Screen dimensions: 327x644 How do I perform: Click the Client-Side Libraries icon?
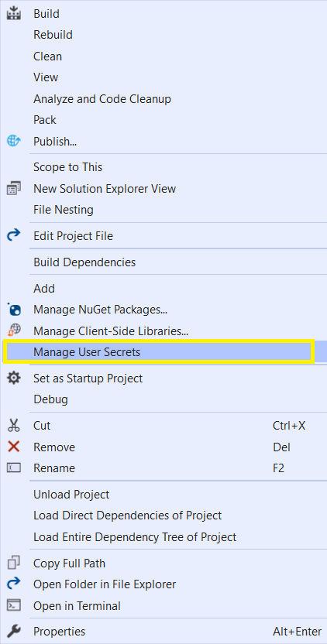click(14, 331)
